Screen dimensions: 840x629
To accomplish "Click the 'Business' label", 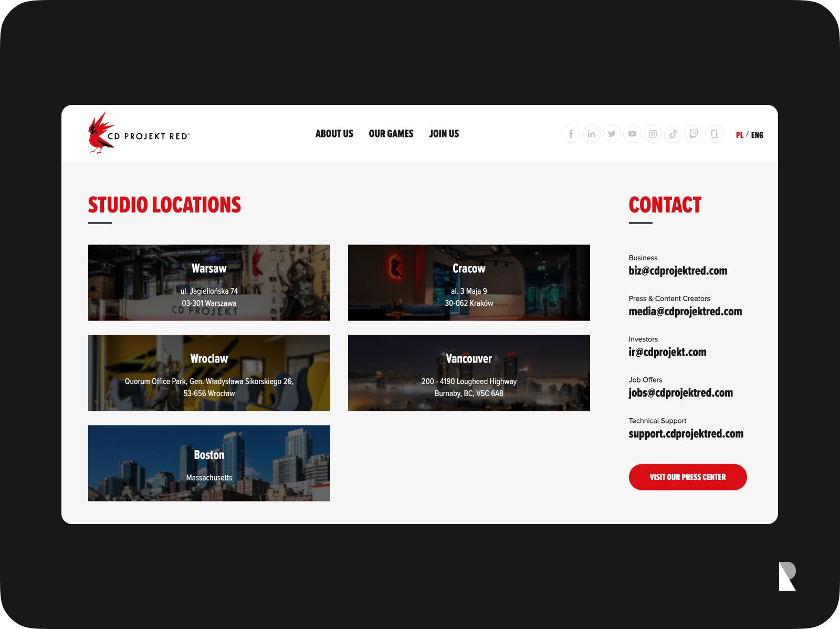I will click(x=643, y=258).
